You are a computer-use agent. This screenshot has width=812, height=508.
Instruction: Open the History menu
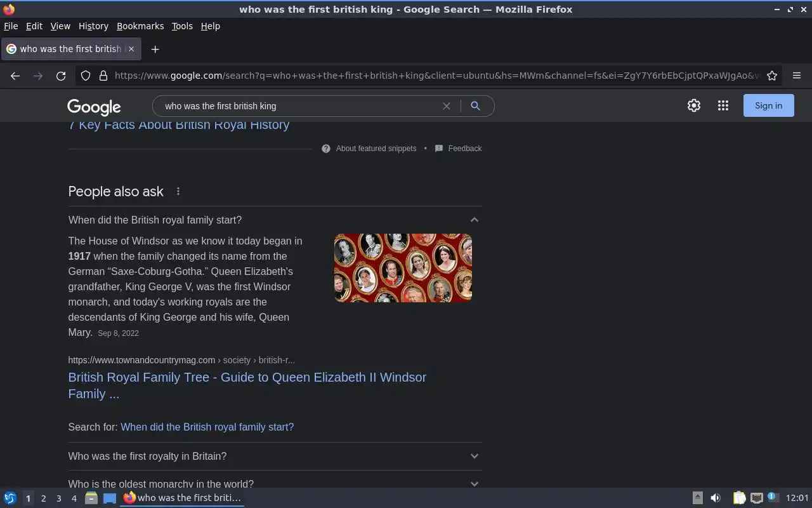tap(93, 26)
